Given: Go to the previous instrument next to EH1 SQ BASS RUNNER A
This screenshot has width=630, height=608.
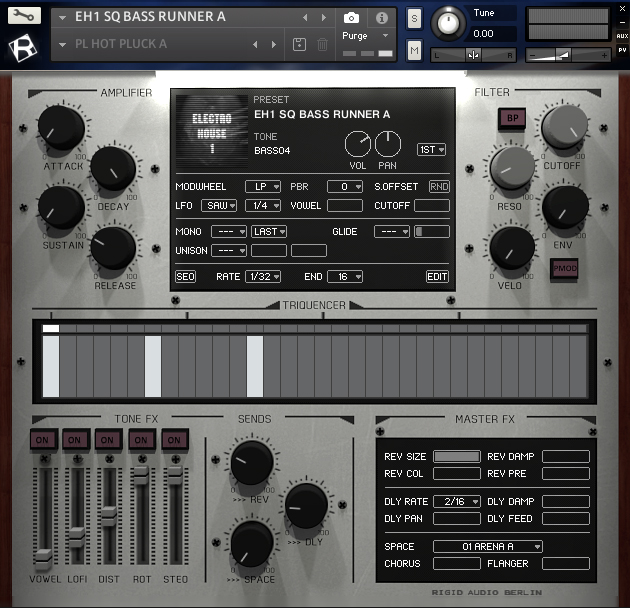Looking at the screenshot, I should (x=305, y=17).
